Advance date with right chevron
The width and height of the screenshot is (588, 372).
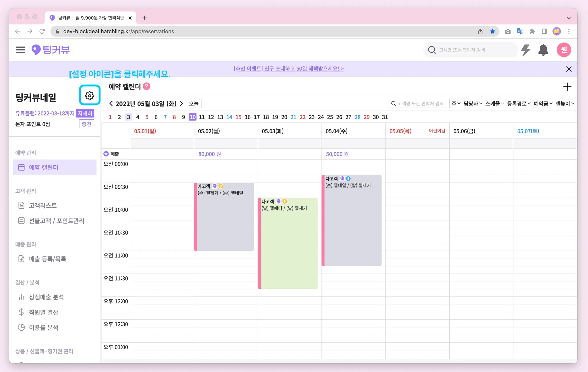click(181, 104)
